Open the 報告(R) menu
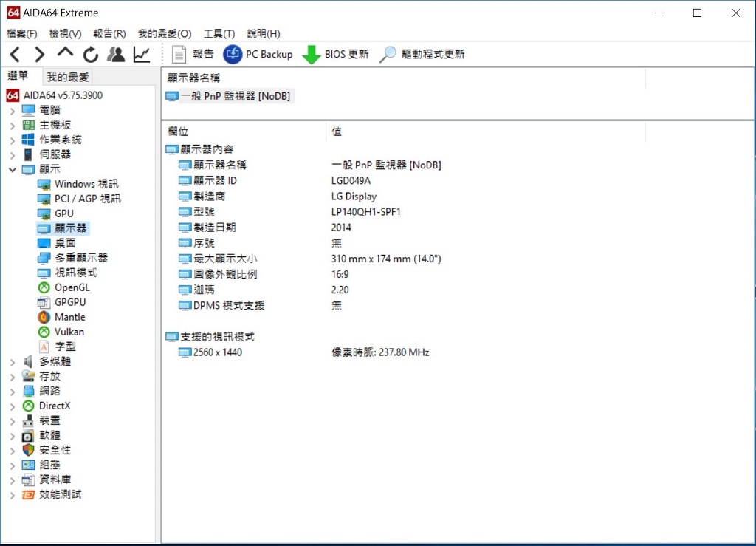The image size is (756, 546). 109,33
